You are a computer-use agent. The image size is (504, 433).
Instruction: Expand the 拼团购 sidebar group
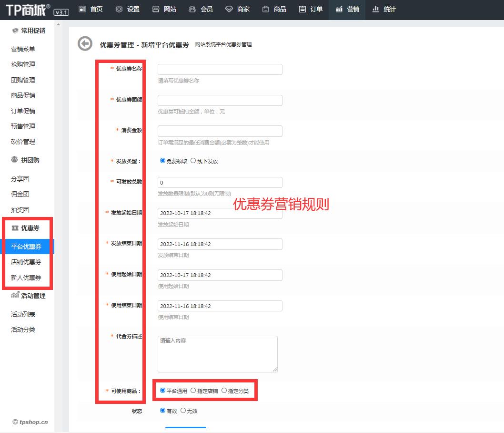click(x=26, y=160)
